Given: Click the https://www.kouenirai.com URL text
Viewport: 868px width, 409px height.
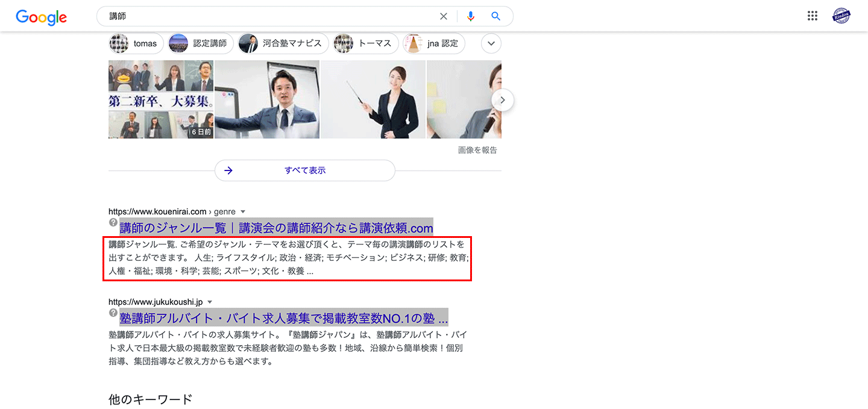Looking at the screenshot, I should 157,211.
